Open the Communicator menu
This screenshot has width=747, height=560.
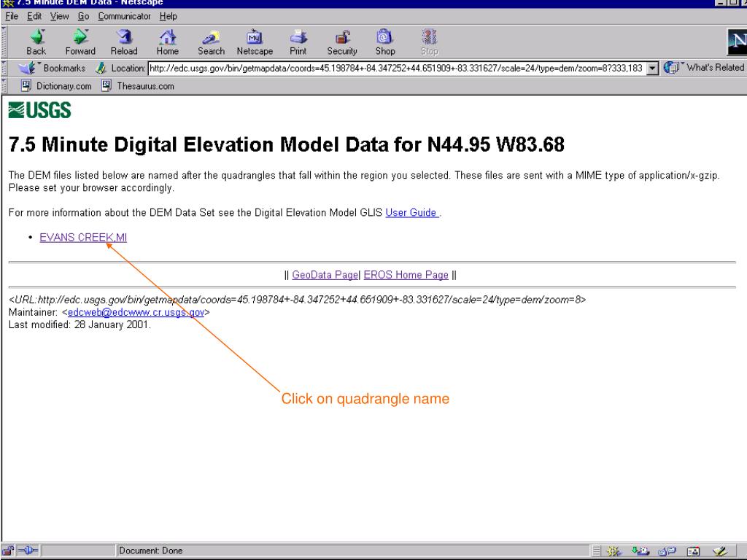pos(124,16)
